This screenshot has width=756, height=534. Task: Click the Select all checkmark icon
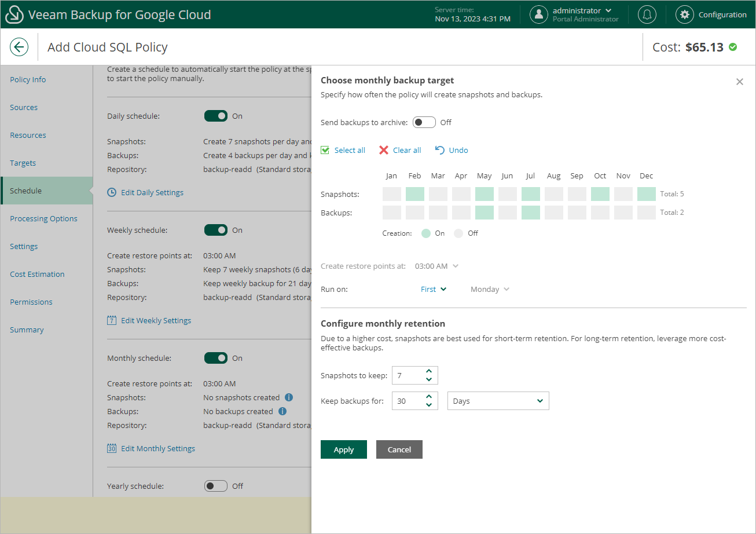(x=325, y=150)
